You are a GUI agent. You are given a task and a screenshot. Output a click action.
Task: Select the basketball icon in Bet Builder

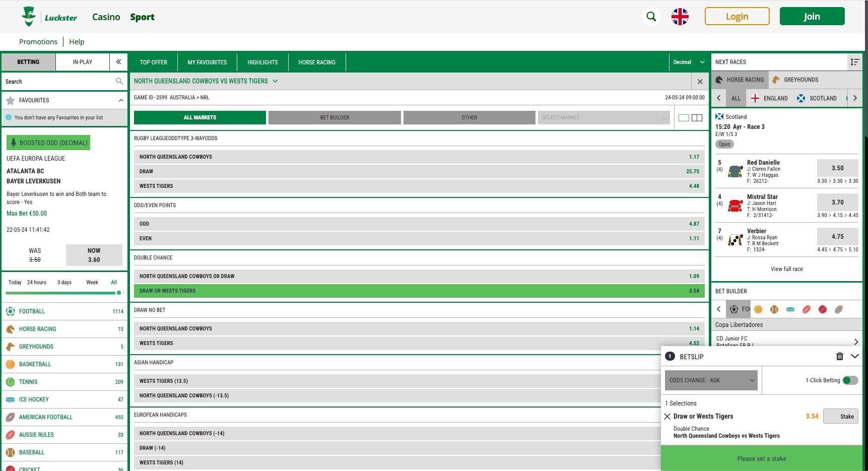pos(758,309)
